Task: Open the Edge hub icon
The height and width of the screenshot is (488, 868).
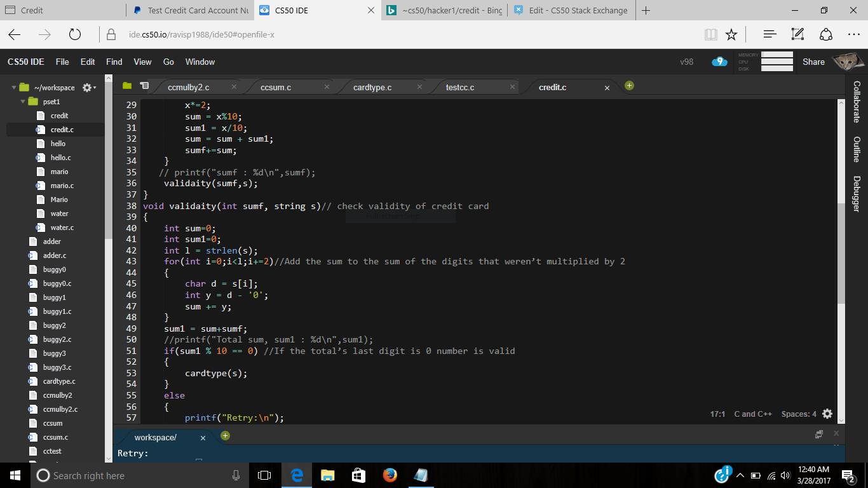Action: 770,34
